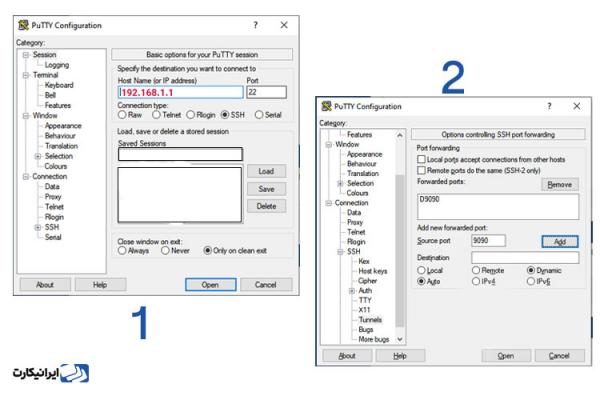Image resolution: width=600 pixels, height=400 pixels.
Task: Open Proxy category in window 1
Action: 53,197
